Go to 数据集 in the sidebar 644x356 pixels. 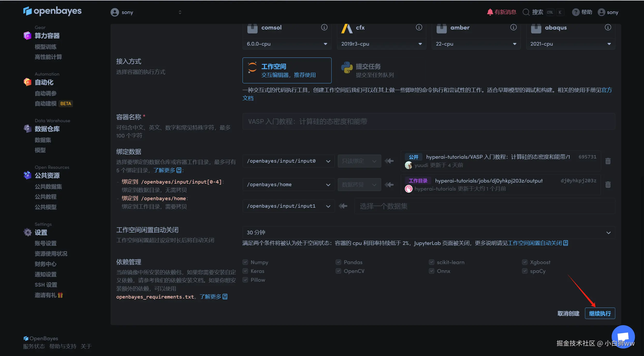tap(43, 140)
